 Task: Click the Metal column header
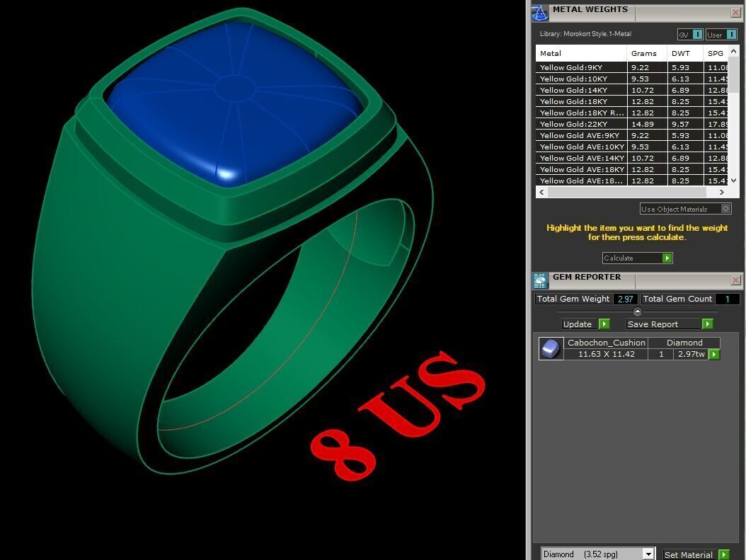(x=581, y=53)
